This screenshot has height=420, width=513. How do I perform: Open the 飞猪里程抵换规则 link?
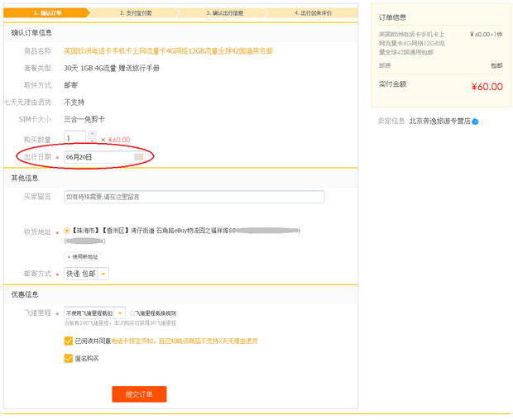pos(156,313)
